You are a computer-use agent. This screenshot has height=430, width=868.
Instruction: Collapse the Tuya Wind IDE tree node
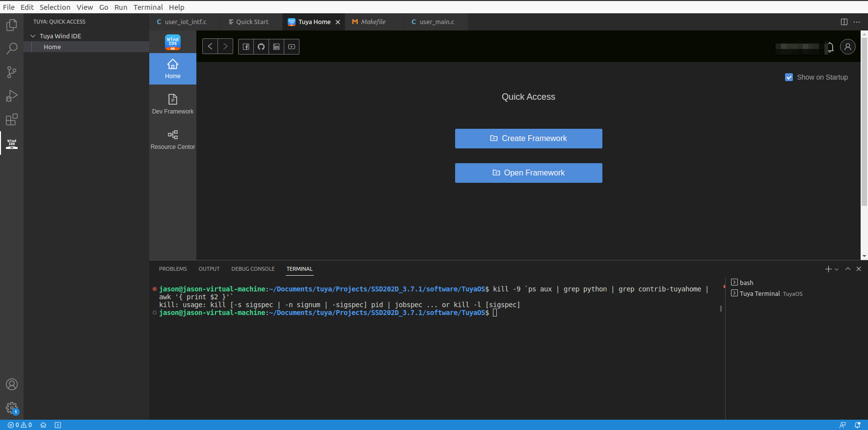[33, 36]
